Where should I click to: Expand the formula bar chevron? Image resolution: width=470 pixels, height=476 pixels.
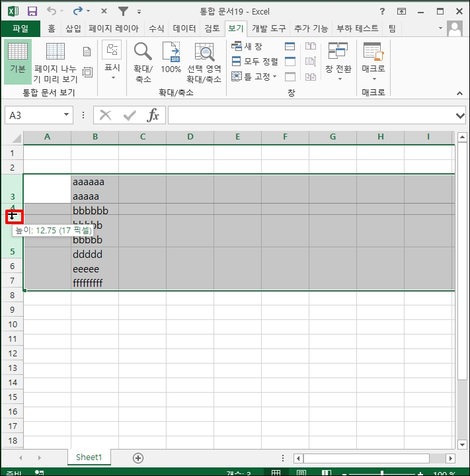460,115
